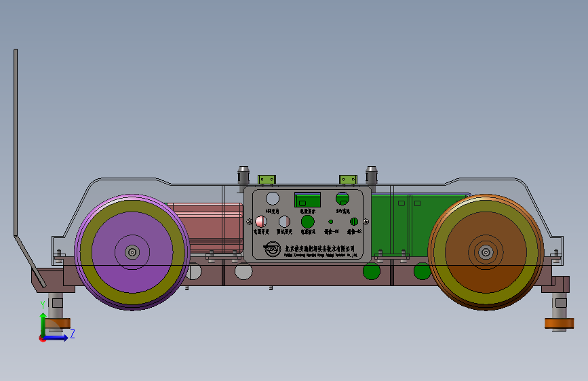
Task: Click the gray-and-brown round switch on panel
Action: [x=284, y=222]
